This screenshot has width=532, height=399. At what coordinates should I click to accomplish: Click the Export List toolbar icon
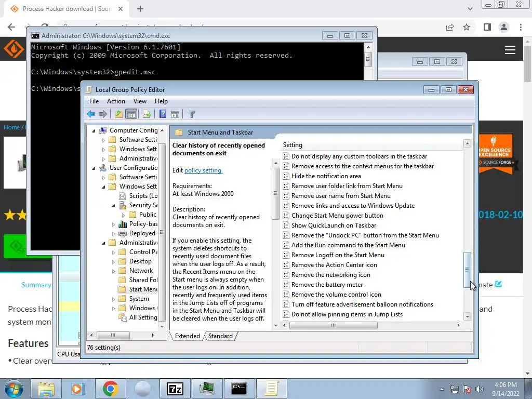[x=147, y=114]
